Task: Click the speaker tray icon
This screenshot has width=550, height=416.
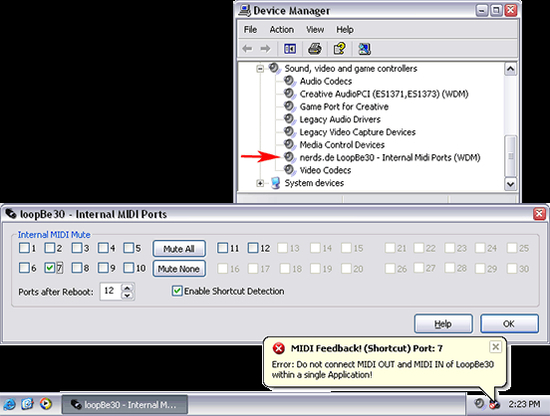Action: tap(479, 403)
